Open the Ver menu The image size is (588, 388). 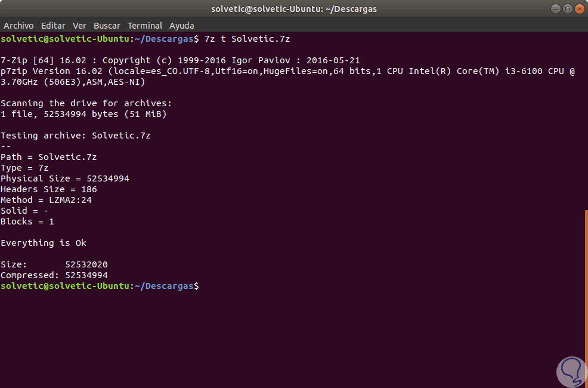(x=79, y=26)
